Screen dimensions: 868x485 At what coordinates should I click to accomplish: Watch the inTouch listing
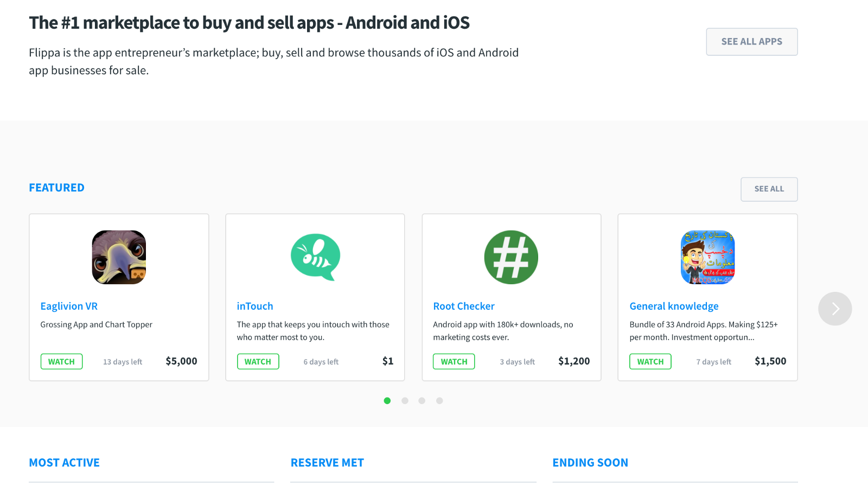[x=258, y=362]
